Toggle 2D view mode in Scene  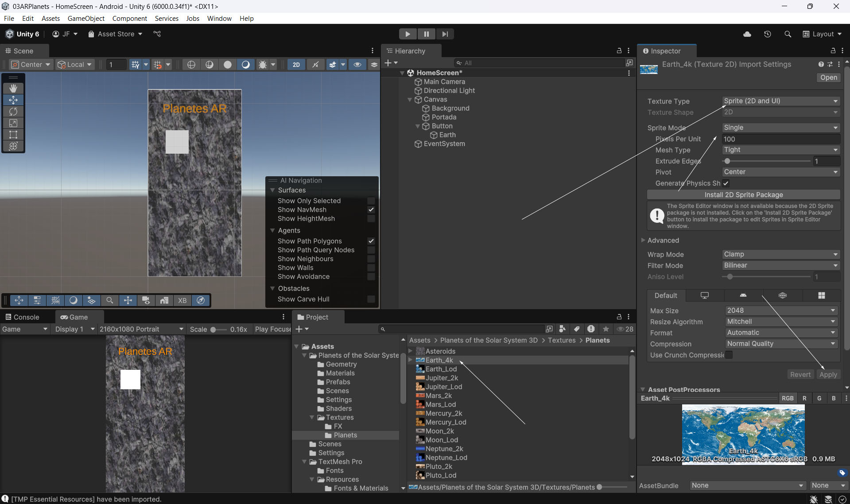click(296, 65)
